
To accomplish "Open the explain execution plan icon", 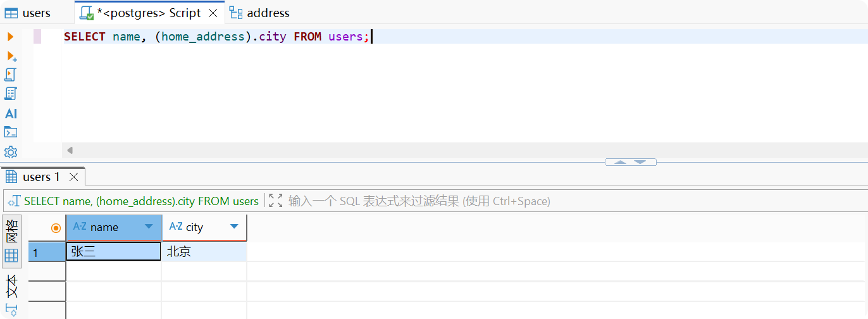I will click(11, 94).
